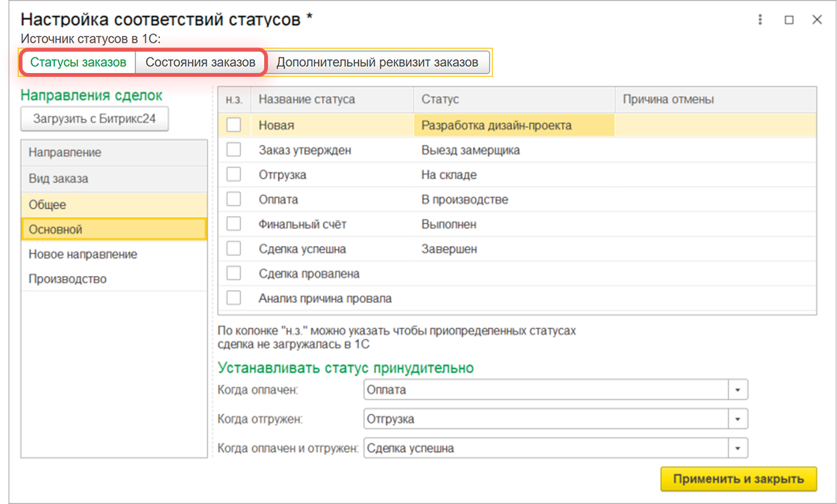
Task: Open the three-dot more options menu
Action: (x=760, y=19)
